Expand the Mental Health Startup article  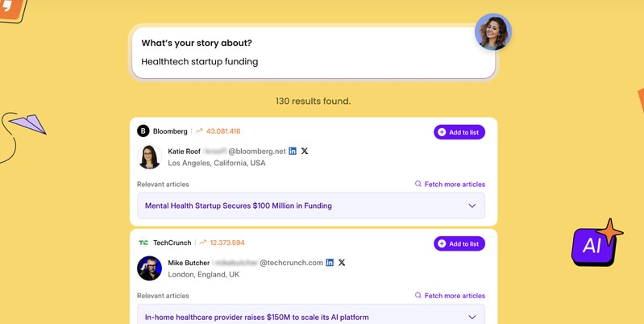click(x=472, y=206)
